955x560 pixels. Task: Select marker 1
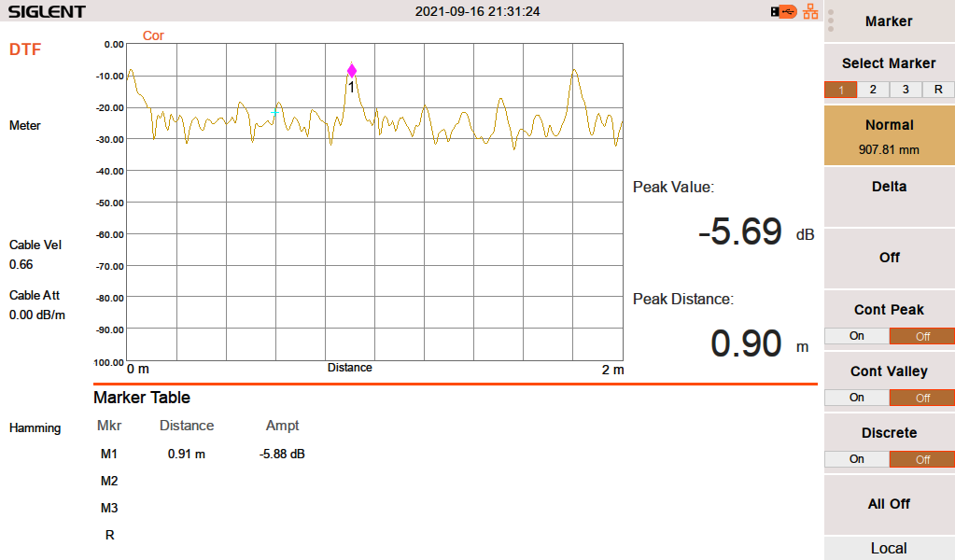(x=840, y=90)
